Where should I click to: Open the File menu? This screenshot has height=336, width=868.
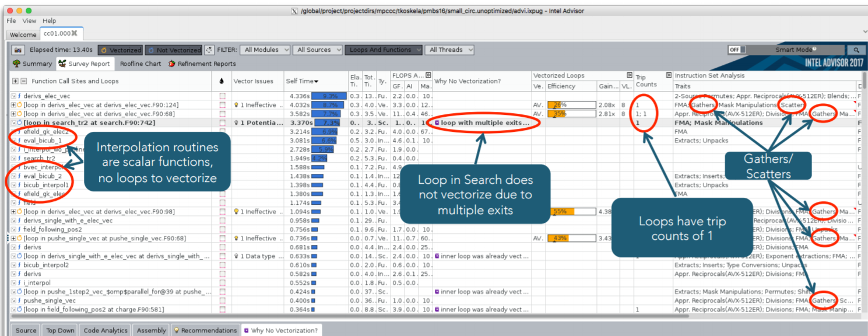(x=11, y=20)
